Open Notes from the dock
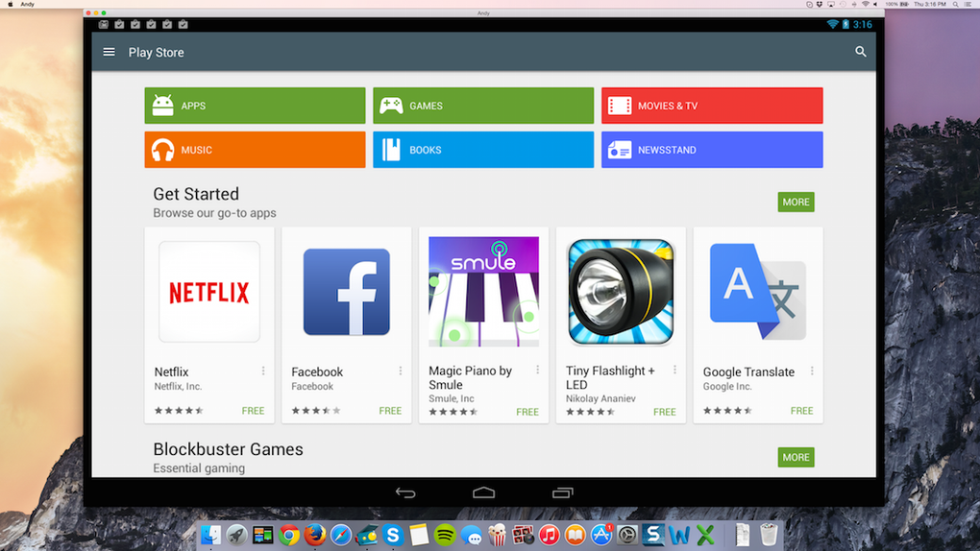Image resolution: width=980 pixels, height=551 pixels. 419,535
